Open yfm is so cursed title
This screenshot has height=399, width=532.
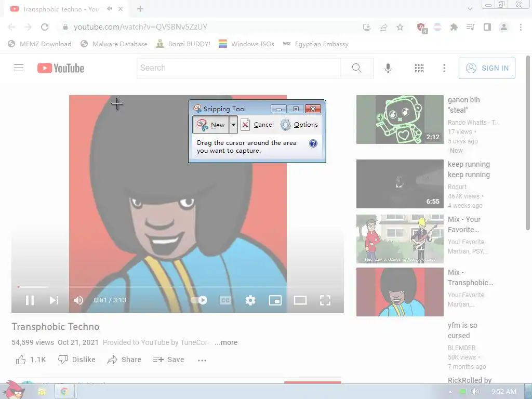[x=462, y=330]
